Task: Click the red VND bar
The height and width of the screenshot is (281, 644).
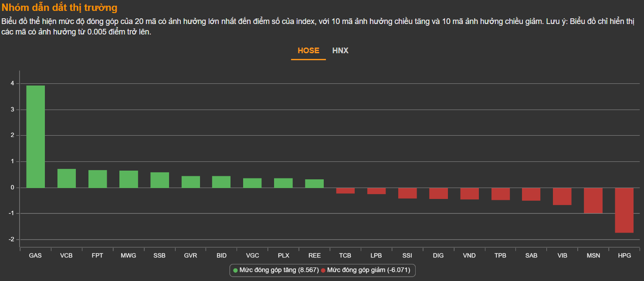Action: tap(469, 193)
